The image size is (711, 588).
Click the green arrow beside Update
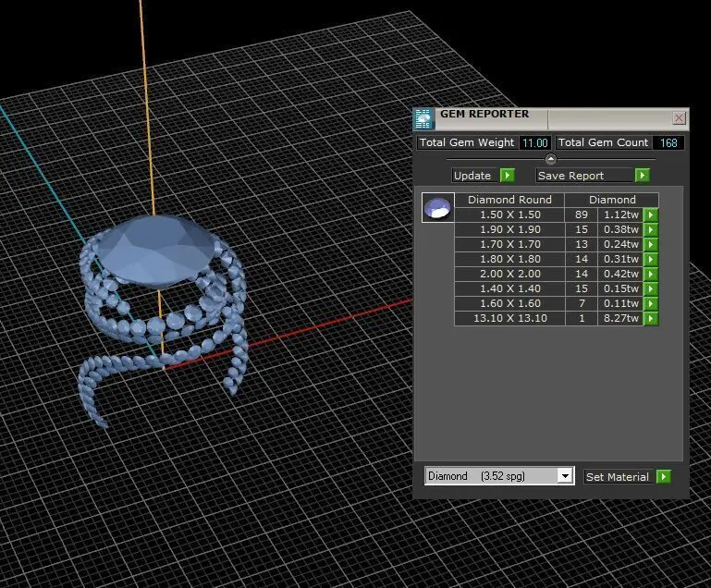tap(508, 175)
